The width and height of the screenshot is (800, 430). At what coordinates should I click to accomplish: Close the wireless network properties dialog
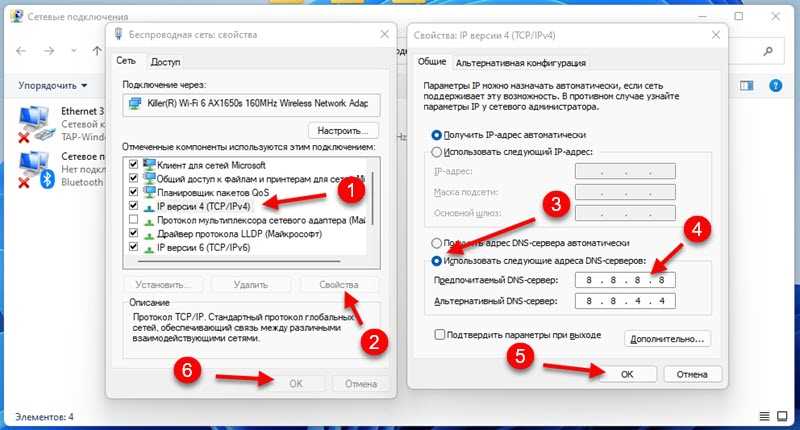[384, 34]
